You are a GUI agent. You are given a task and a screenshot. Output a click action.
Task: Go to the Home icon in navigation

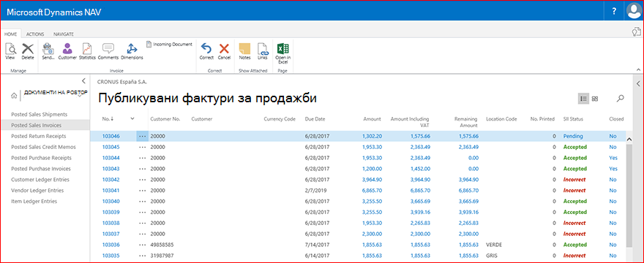coord(14,96)
